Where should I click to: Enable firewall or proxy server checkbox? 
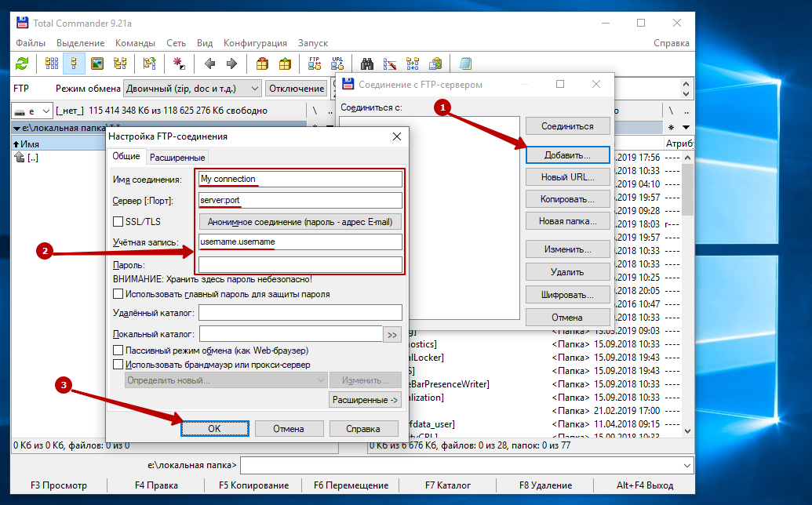[118, 365]
